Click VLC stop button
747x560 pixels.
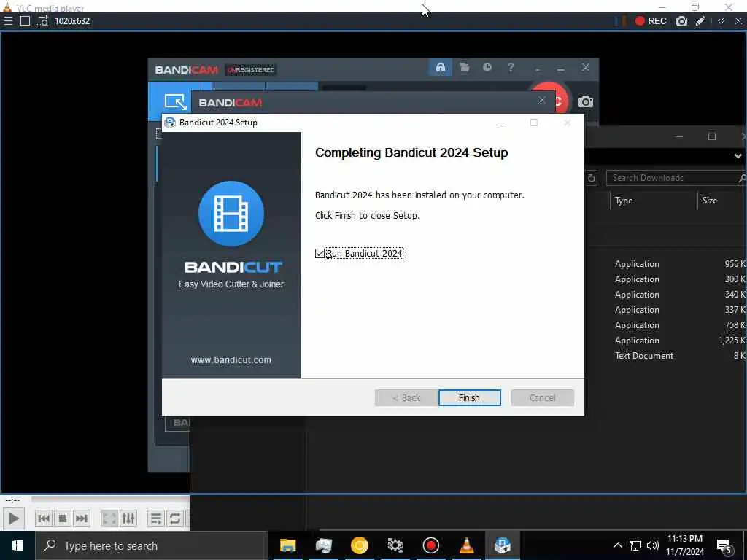pos(63,518)
